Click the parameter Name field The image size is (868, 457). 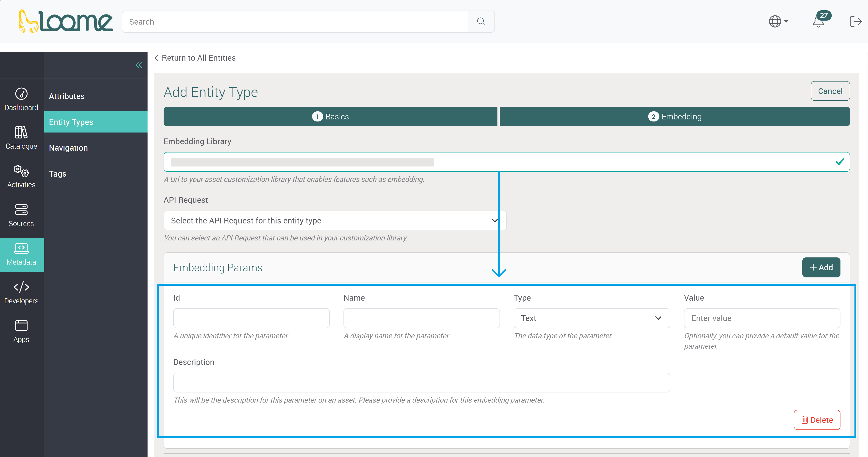point(421,318)
